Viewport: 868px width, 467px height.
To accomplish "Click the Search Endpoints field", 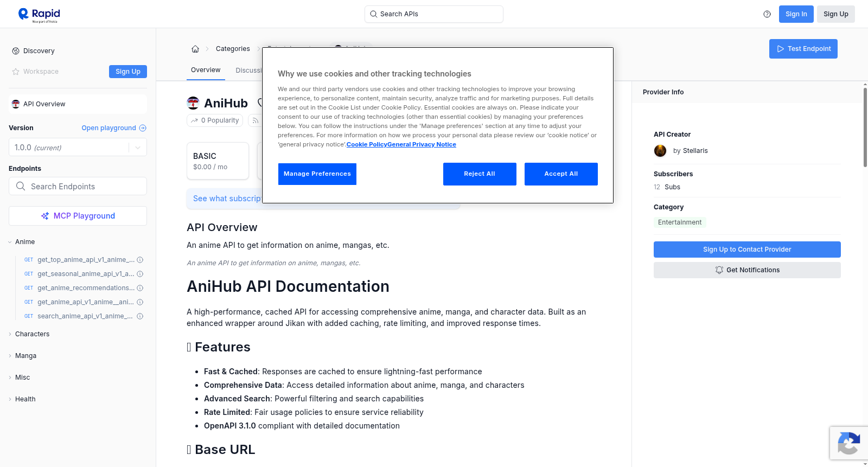I will 78,186.
